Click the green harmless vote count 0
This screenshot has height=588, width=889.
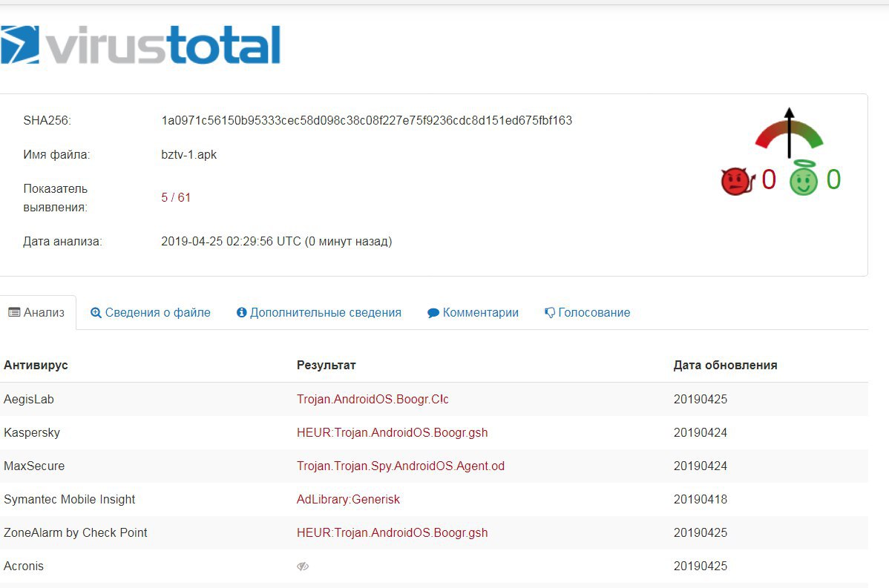click(x=833, y=179)
